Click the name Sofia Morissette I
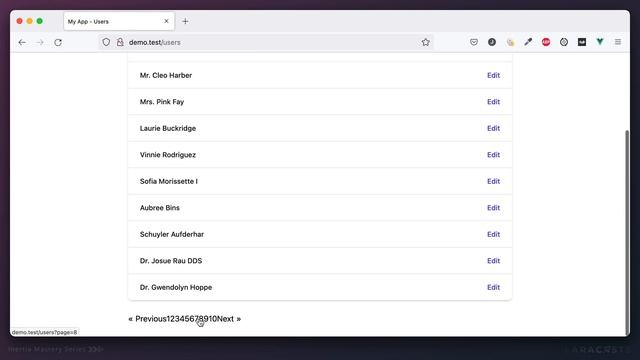The image size is (640, 360). pyautogui.click(x=169, y=181)
